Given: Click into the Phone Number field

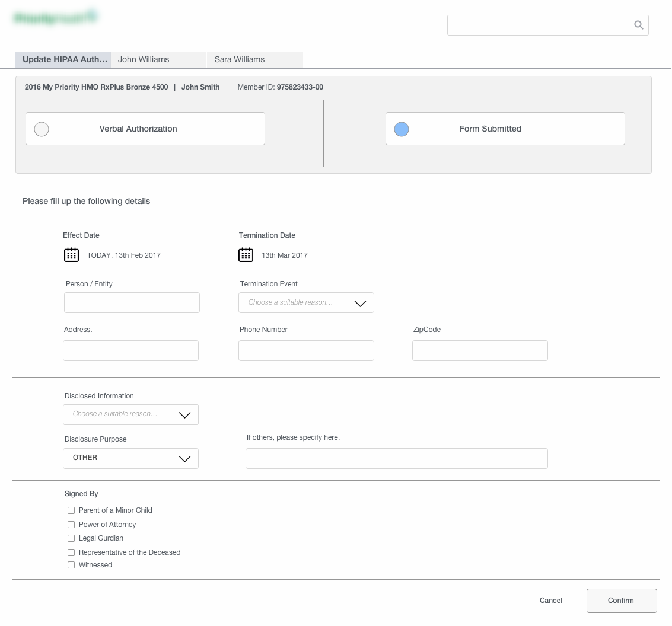Looking at the screenshot, I should tap(306, 350).
